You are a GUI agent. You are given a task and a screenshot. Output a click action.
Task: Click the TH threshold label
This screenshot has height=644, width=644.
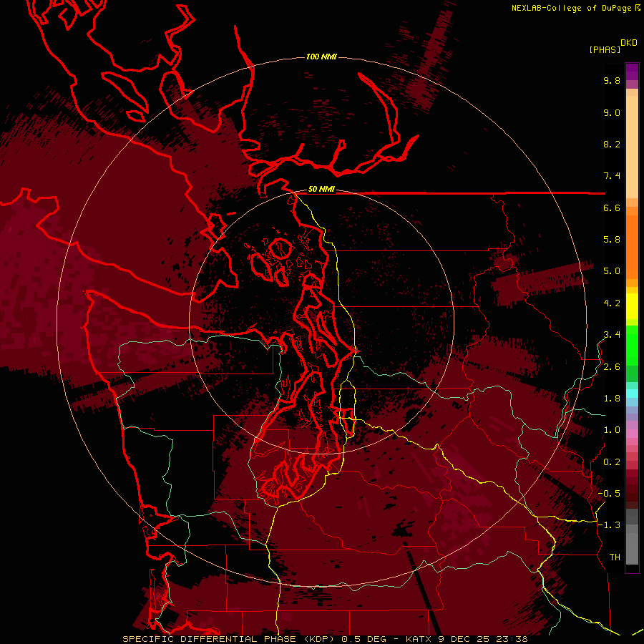[x=615, y=557]
